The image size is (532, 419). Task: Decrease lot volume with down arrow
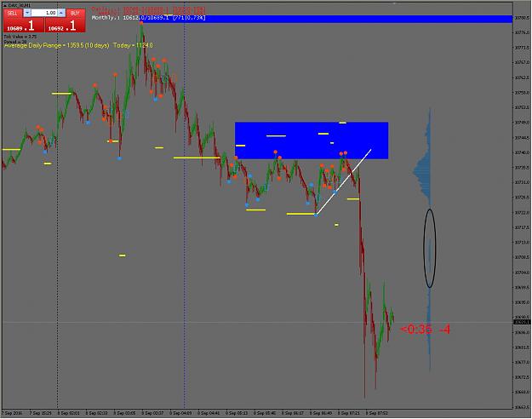[27, 13]
